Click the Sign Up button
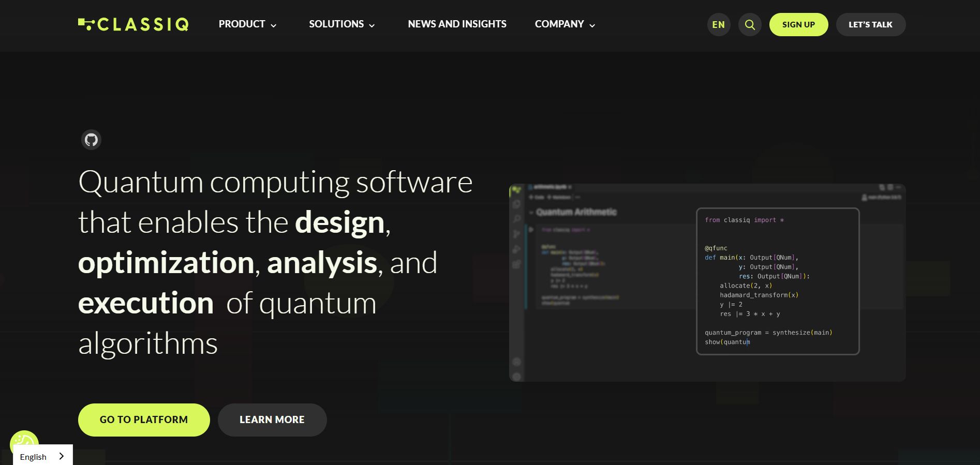 [798, 25]
